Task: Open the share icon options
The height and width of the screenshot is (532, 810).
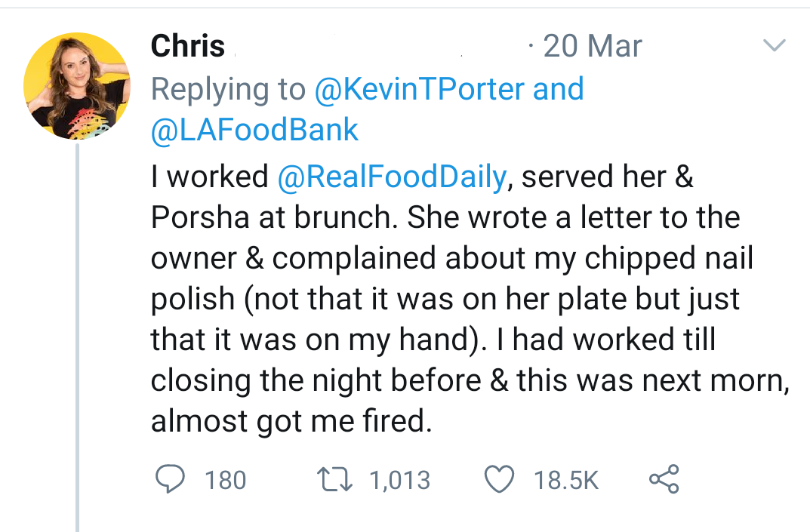Action: click(664, 480)
